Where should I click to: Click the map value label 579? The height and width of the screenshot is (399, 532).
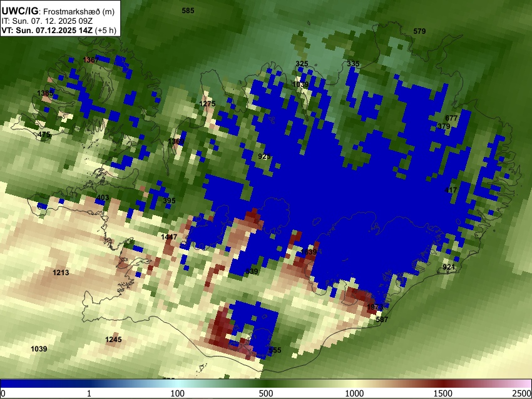(419, 31)
